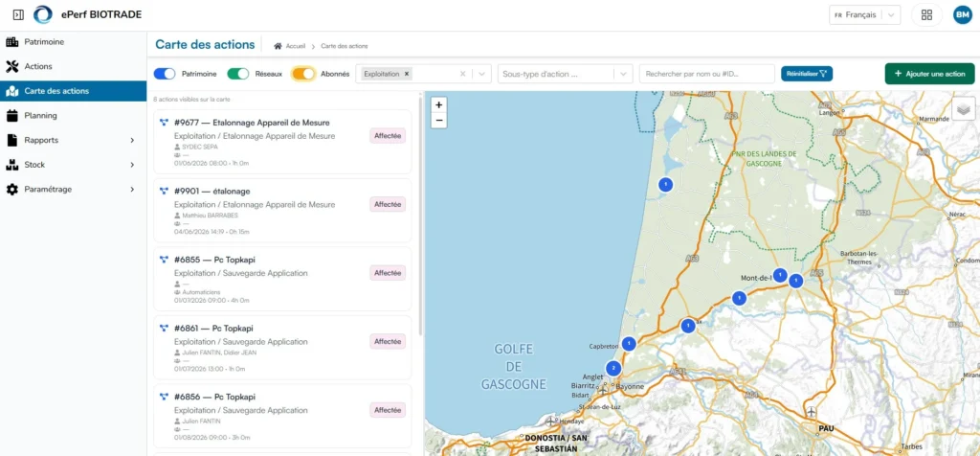Open the map layers icon
The image size is (980, 456).
(963, 109)
